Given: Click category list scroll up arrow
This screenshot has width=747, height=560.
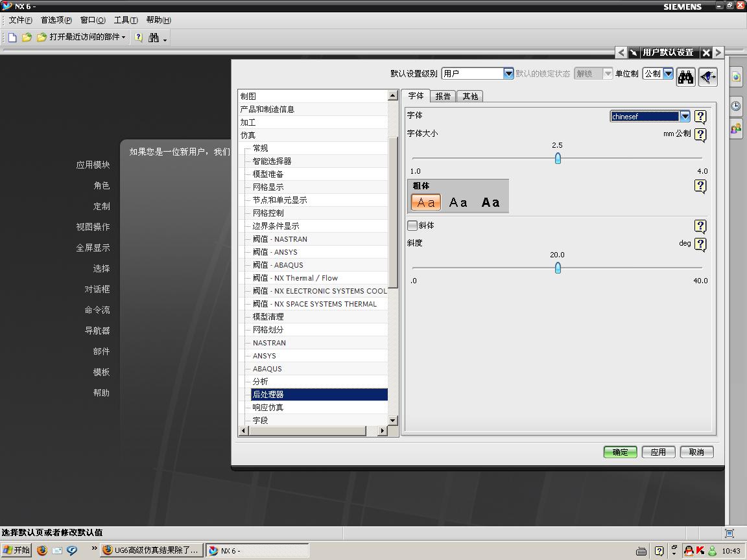Looking at the screenshot, I should click(393, 95).
